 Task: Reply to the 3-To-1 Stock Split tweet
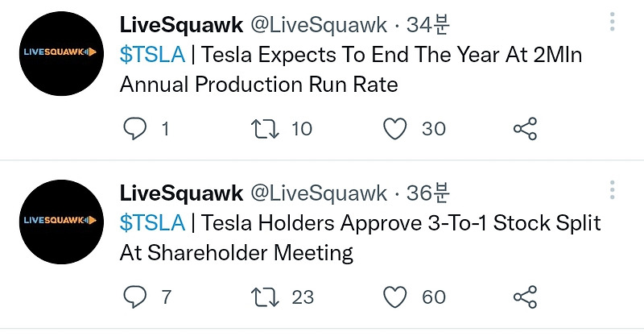pos(135,297)
